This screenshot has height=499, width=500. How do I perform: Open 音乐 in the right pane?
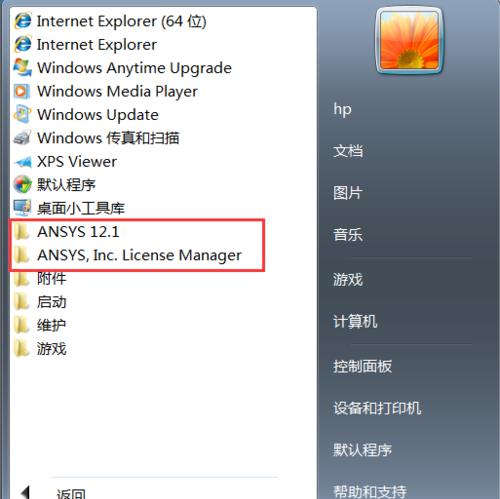click(x=348, y=234)
